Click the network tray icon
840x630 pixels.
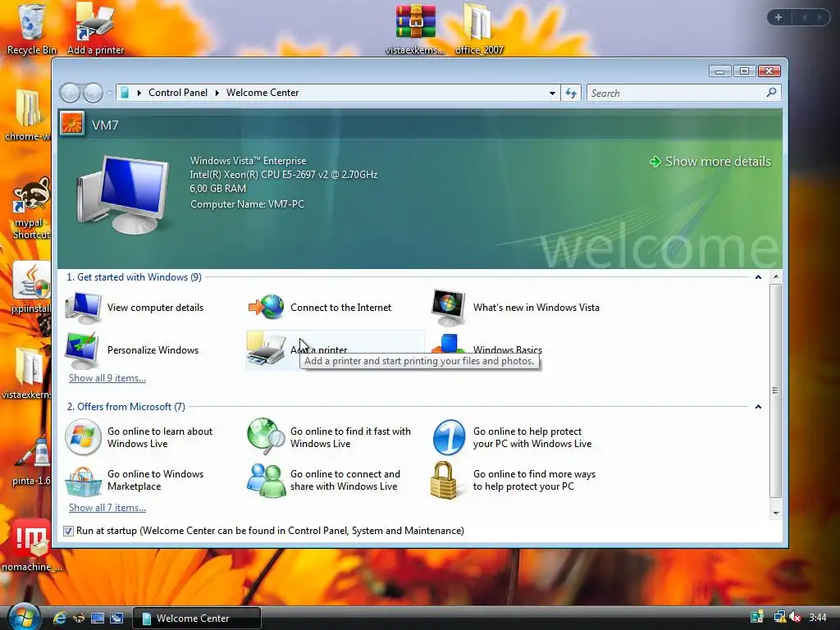coord(779,618)
